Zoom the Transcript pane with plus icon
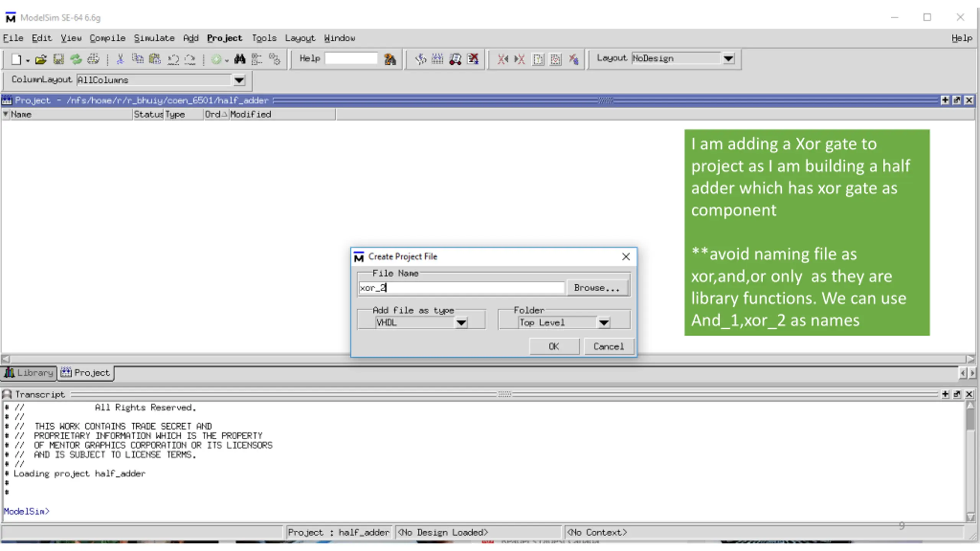Image resolution: width=980 pixels, height=551 pixels. [x=945, y=394]
